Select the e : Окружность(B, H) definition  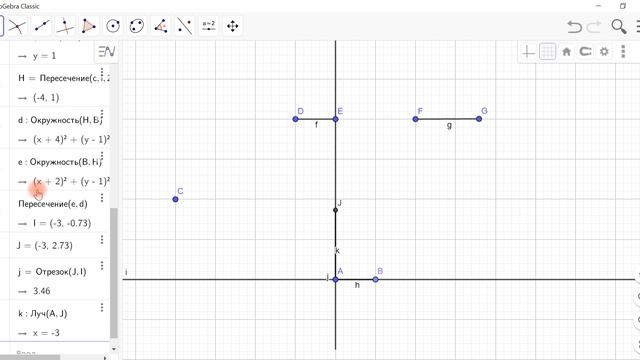(x=60, y=162)
